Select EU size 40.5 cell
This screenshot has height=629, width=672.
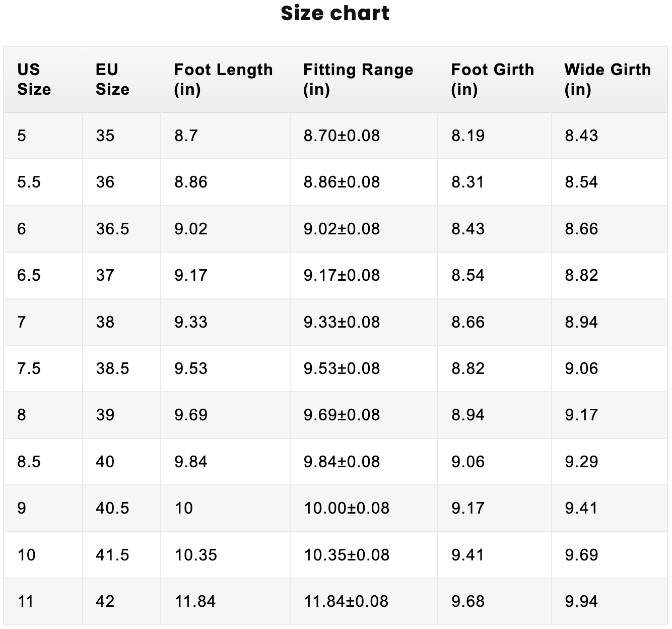[112, 508]
